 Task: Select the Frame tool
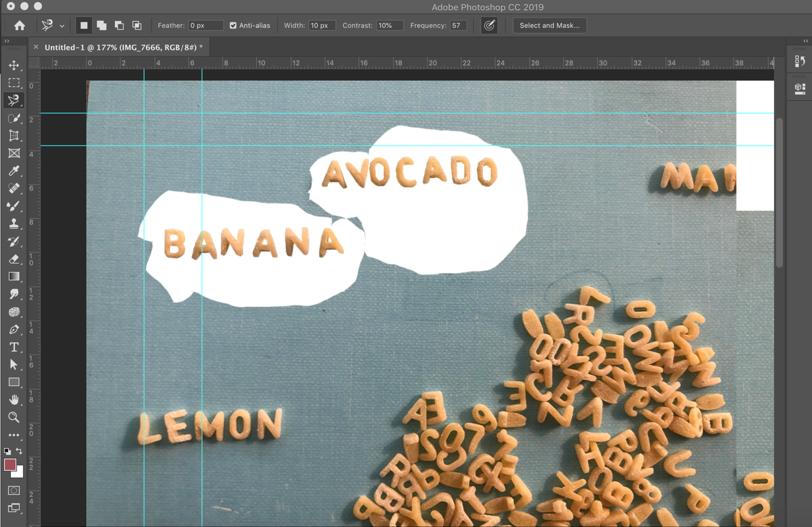[14, 153]
